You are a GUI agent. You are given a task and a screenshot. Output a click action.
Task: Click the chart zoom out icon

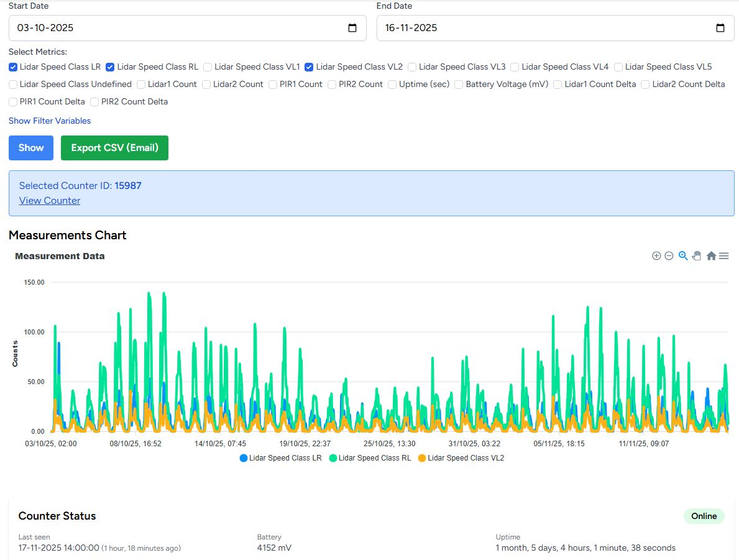click(669, 256)
